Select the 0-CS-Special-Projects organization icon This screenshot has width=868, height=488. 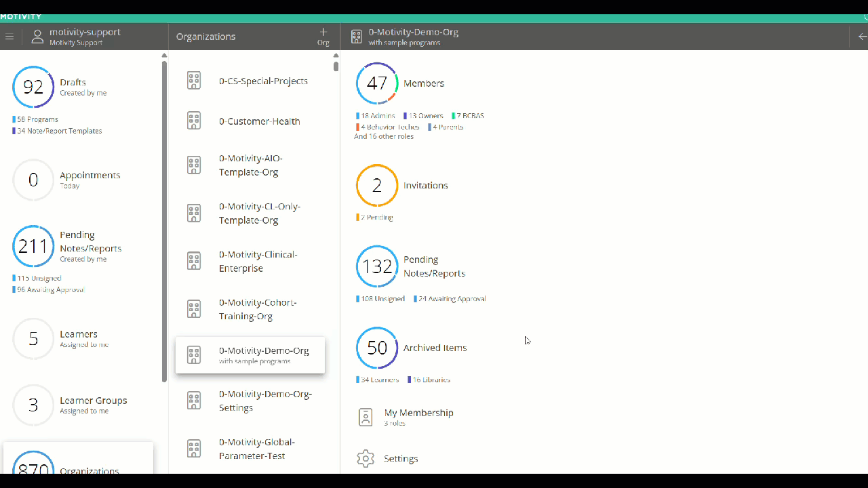pyautogui.click(x=194, y=80)
